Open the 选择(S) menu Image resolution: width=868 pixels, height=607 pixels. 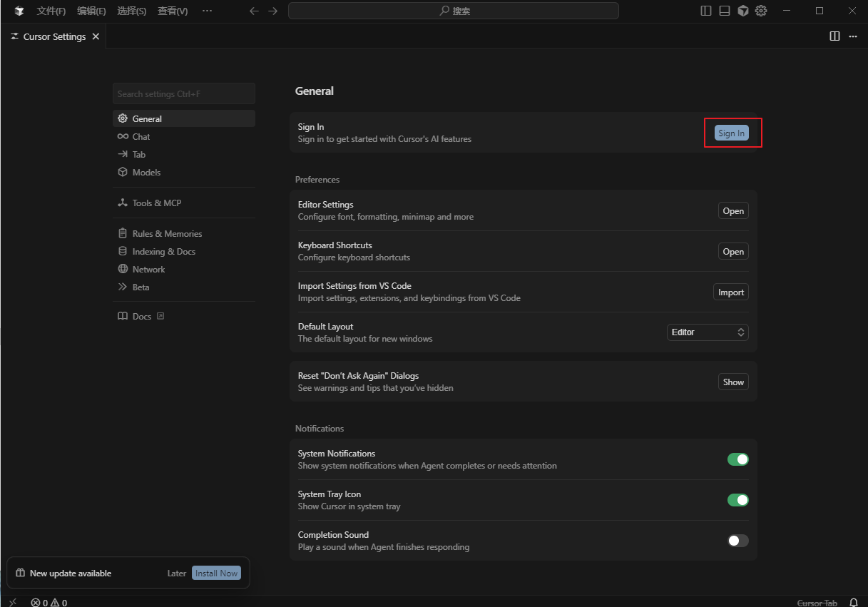[x=132, y=11]
